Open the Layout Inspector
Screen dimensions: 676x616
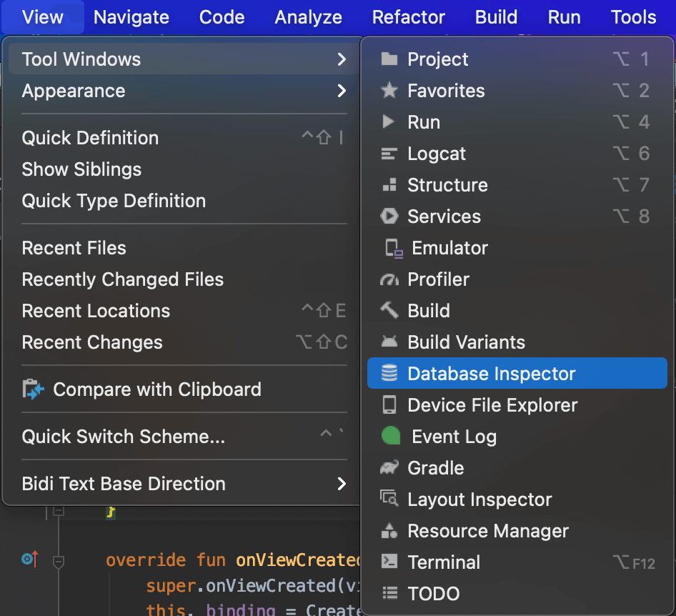[x=517, y=500]
